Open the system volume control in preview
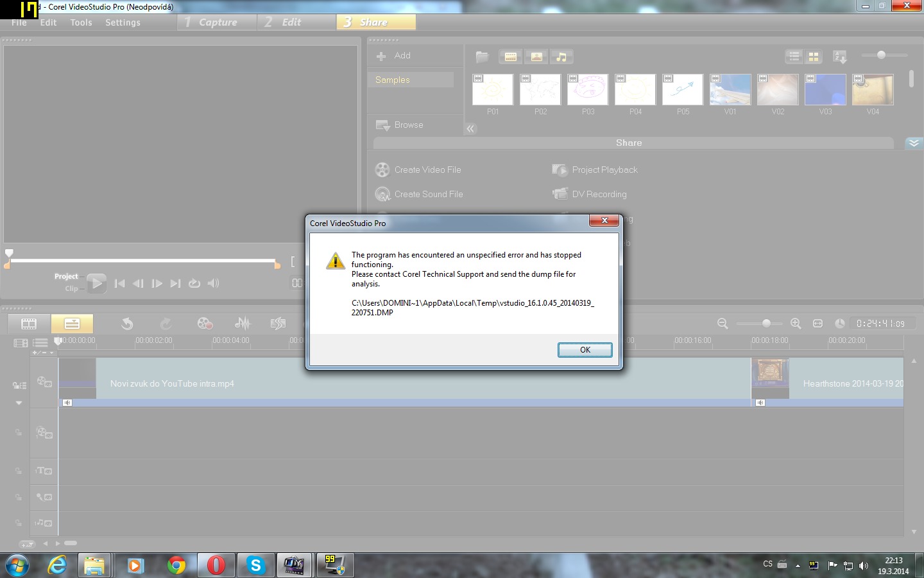The width and height of the screenshot is (924, 578). click(214, 283)
